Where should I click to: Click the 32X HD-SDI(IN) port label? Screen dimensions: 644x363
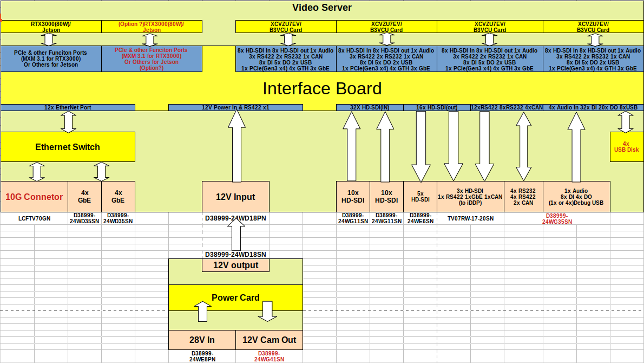[x=370, y=107]
